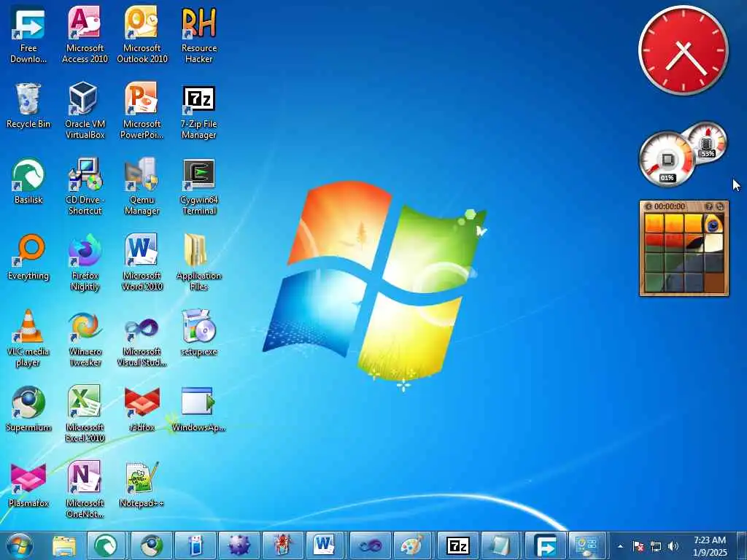Open the Paint palette taskbar button
The width and height of the screenshot is (747, 560).
tap(413, 545)
